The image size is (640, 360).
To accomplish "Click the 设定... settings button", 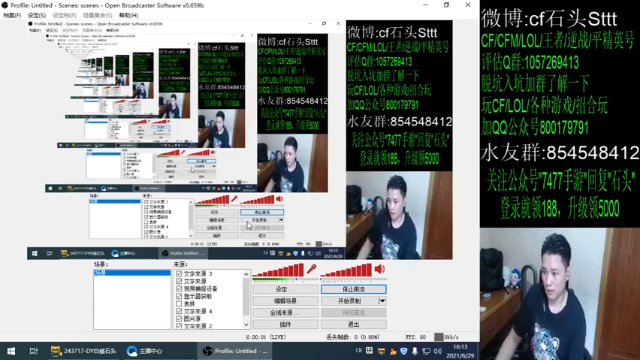I will point(285,289).
